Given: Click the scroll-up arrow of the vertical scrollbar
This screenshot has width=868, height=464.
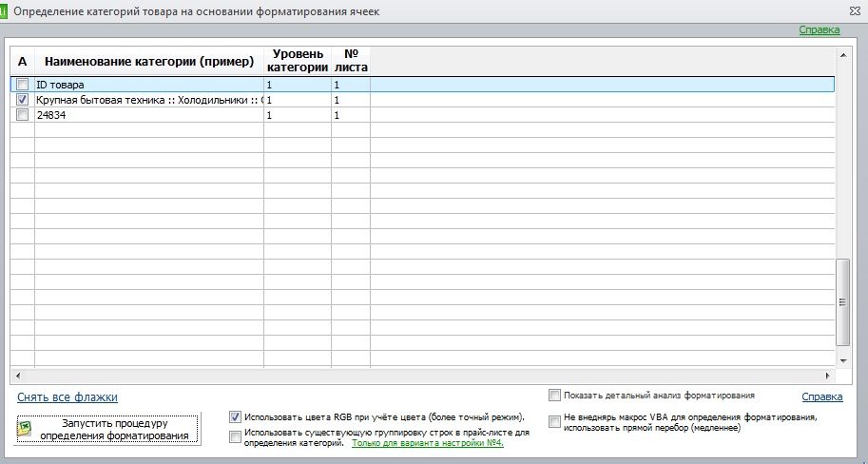Looking at the screenshot, I should 843,55.
